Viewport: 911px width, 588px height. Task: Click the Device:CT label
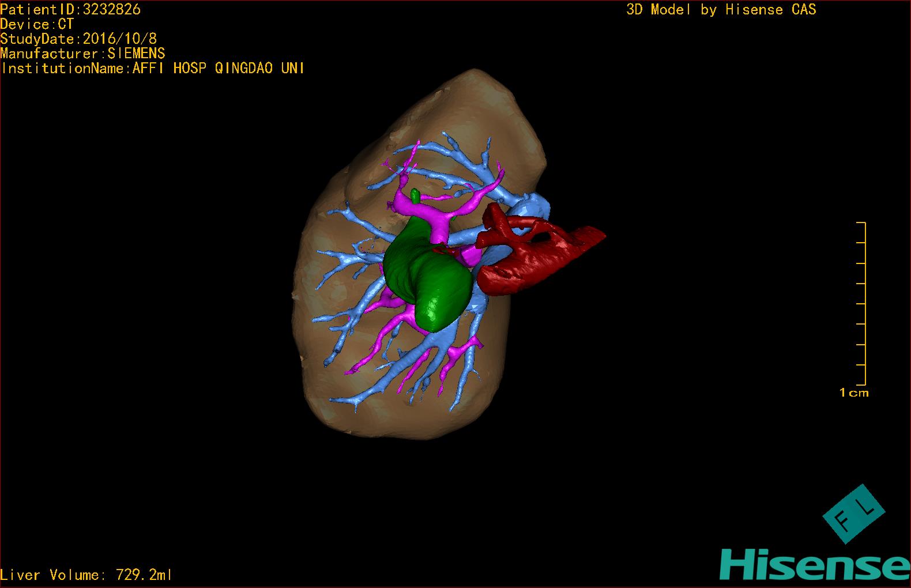(37, 24)
